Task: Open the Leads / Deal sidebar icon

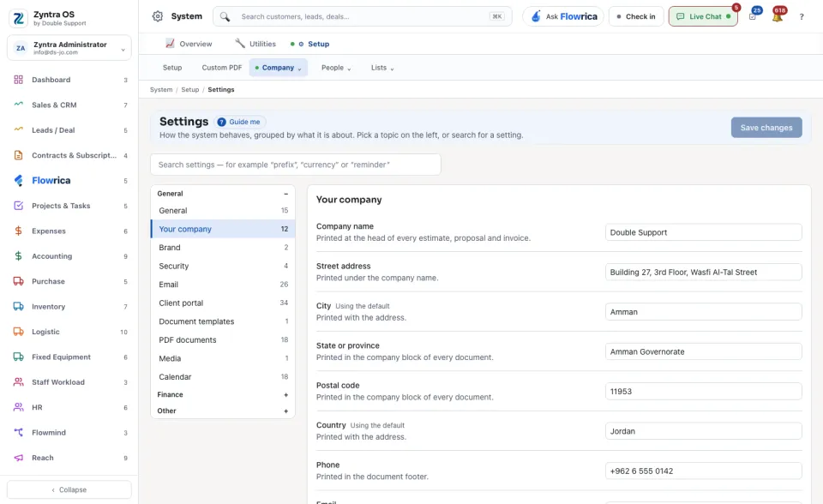Action: (18, 129)
